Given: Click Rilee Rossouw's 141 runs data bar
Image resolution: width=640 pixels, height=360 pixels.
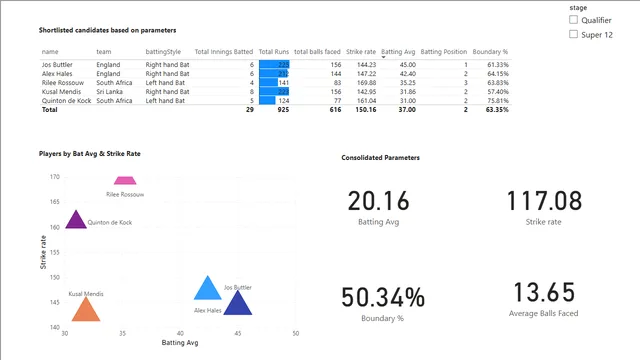Looking at the screenshot, I should [269, 82].
